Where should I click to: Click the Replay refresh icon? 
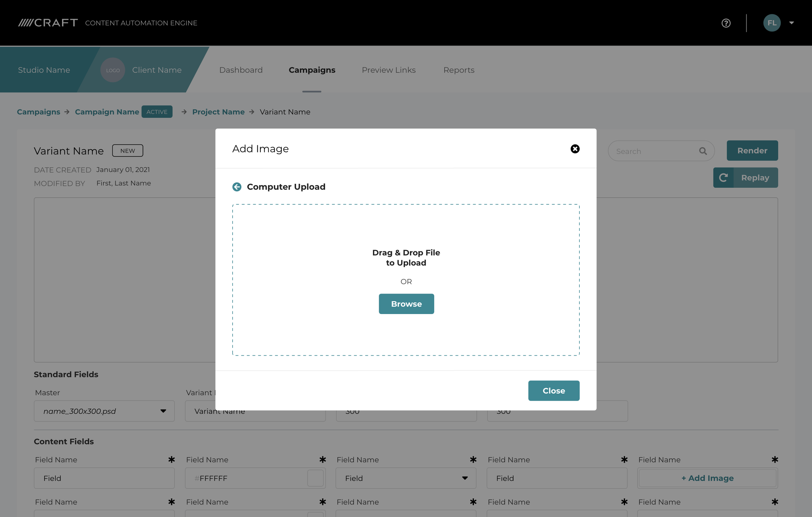tap(723, 178)
